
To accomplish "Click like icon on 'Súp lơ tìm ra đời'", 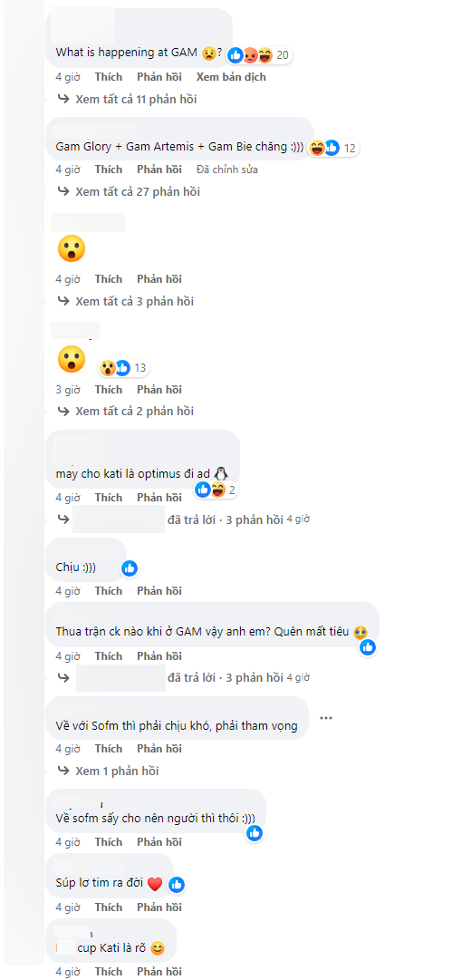I will [x=177, y=884].
